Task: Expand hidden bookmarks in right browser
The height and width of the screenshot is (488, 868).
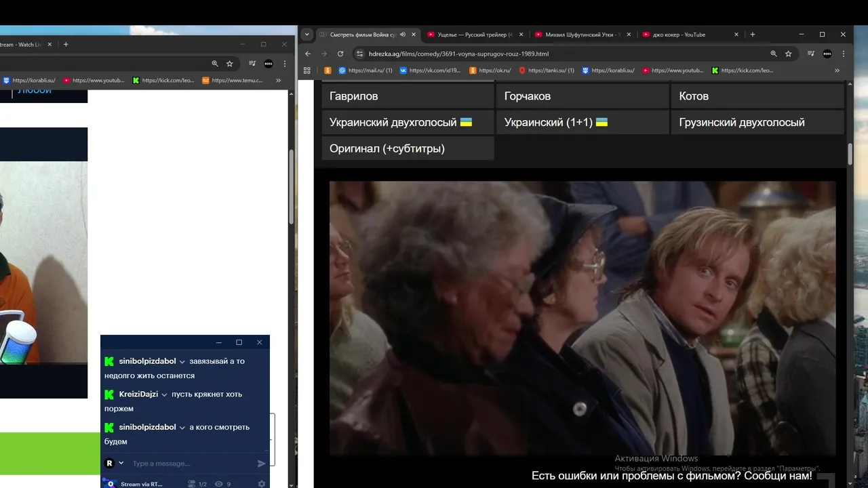Action: pos(837,70)
